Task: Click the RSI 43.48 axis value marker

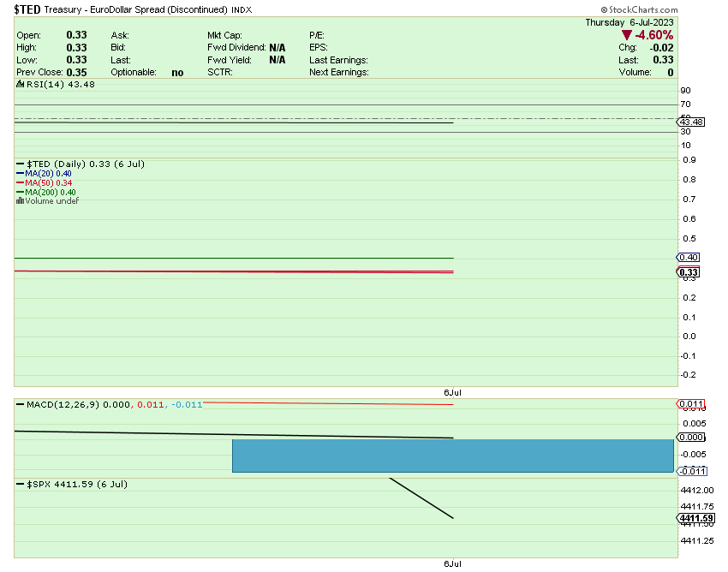Action: coord(690,122)
